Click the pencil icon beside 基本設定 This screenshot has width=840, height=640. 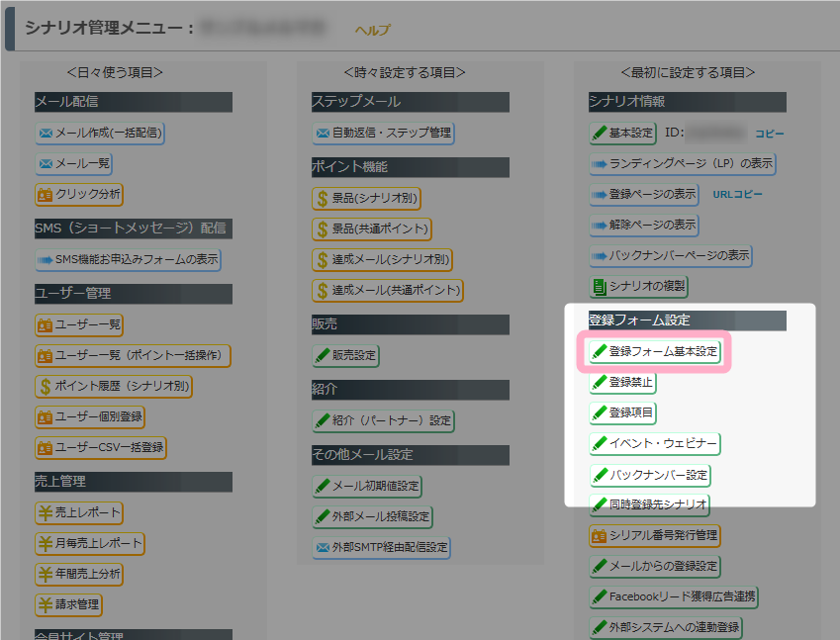(599, 133)
